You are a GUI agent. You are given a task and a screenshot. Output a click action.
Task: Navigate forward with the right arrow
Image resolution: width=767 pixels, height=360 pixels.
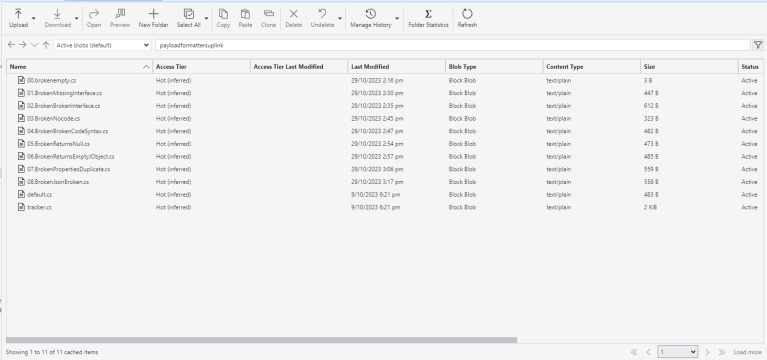23,45
